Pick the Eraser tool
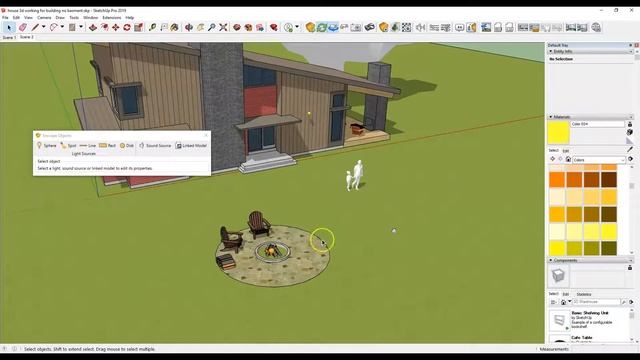 point(22,27)
